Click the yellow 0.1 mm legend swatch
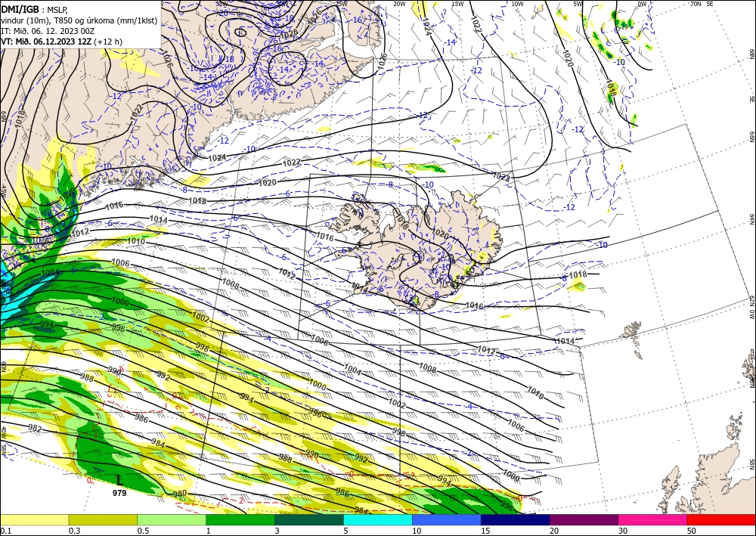This screenshot has height=536, width=756. tap(34, 519)
